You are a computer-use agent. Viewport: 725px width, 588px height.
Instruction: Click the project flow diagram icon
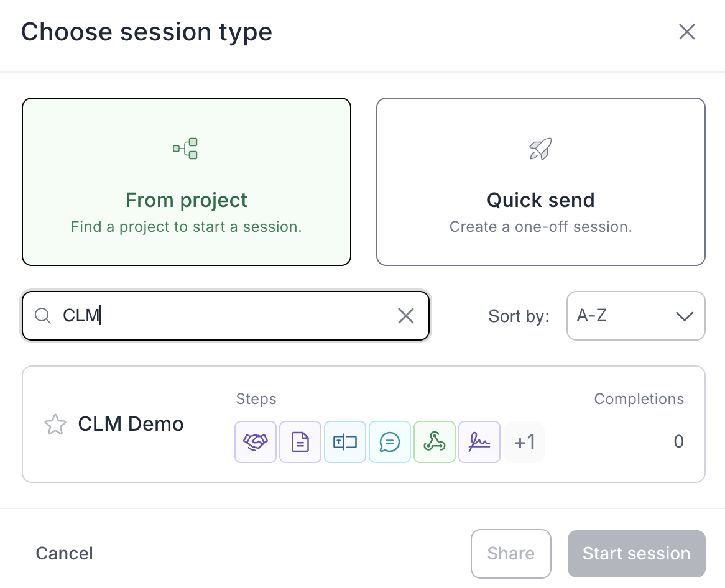pyautogui.click(x=186, y=149)
